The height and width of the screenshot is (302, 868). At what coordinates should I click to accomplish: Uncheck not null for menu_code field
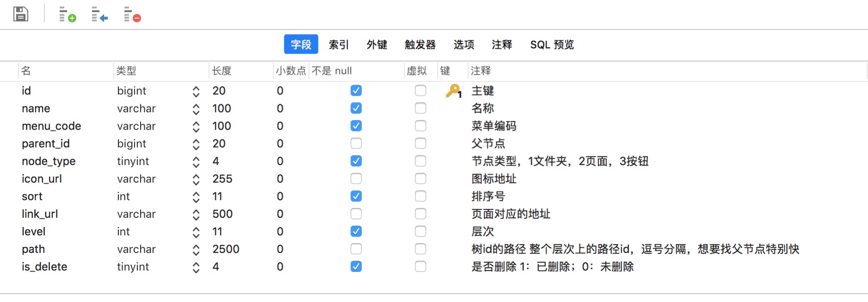pyautogui.click(x=356, y=126)
